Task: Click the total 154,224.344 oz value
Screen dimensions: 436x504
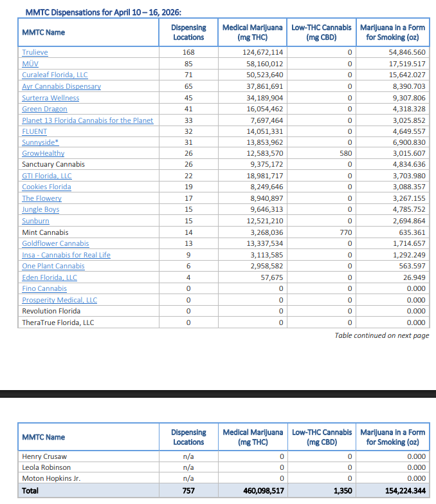Action: click(x=405, y=490)
